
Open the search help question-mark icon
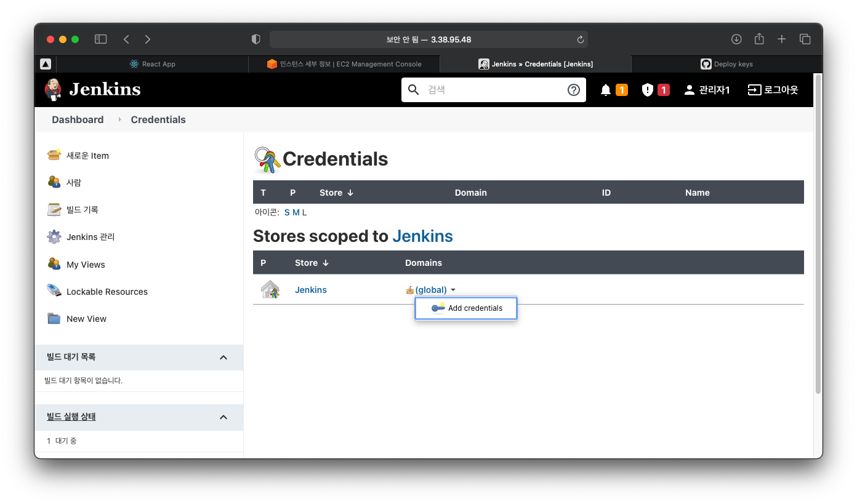[573, 90]
